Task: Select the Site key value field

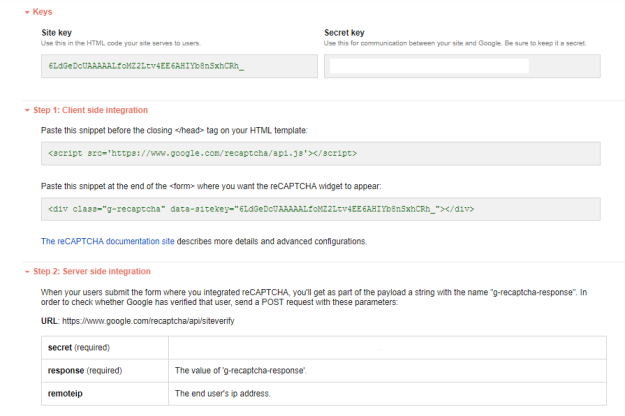Action: coord(179,66)
